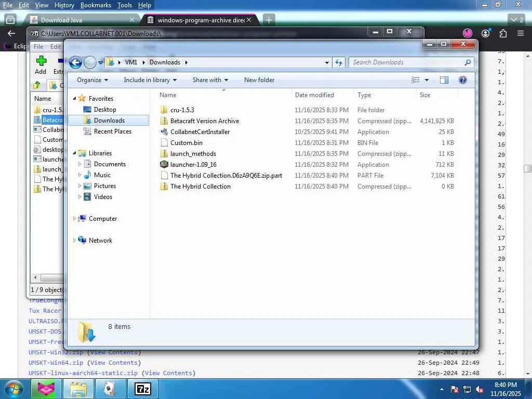
Task: Select Desktop under Favorites
Action: [x=105, y=110]
